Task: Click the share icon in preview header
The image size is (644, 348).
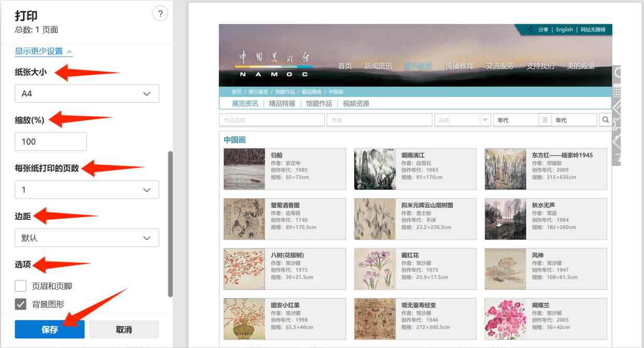Action: click(529, 30)
